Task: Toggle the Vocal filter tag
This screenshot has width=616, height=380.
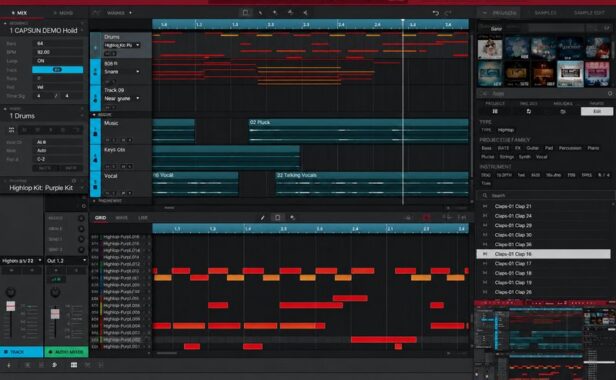Action: pyautogui.click(x=542, y=157)
